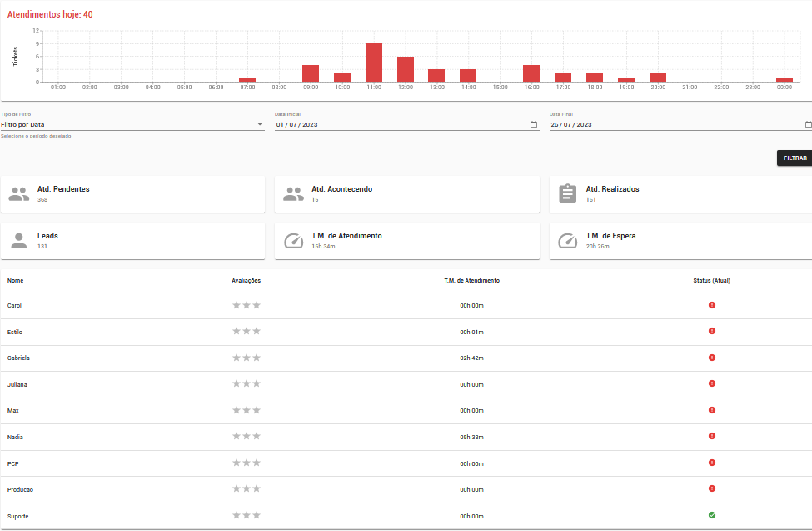Click the green status icon for Suporte

[x=712, y=515]
